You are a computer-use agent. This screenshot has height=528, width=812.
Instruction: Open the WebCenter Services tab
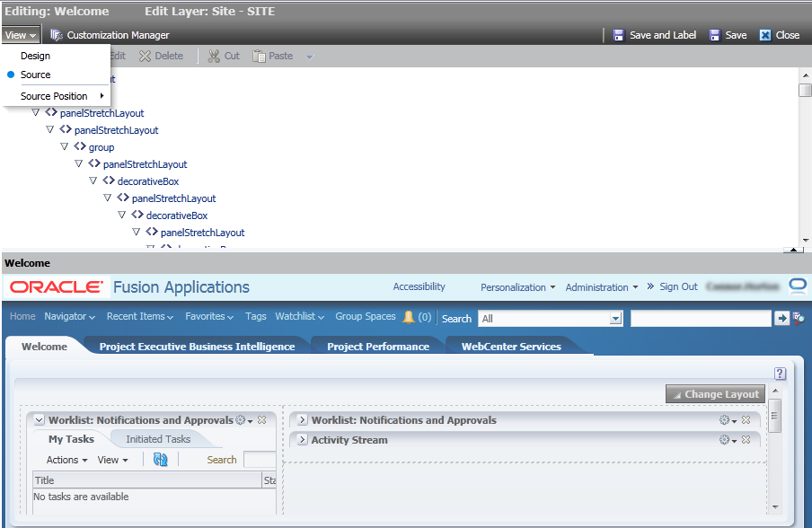click(x=512, y=347)
